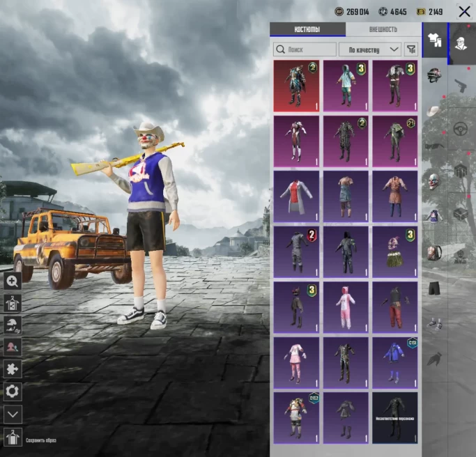Select the puzzle piece icon
The width and height of the screenshot is (476, 457).
(13, 369)
